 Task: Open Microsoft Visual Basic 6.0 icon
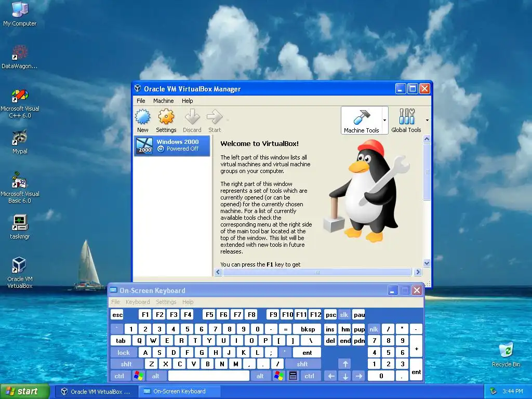[20, 188]
